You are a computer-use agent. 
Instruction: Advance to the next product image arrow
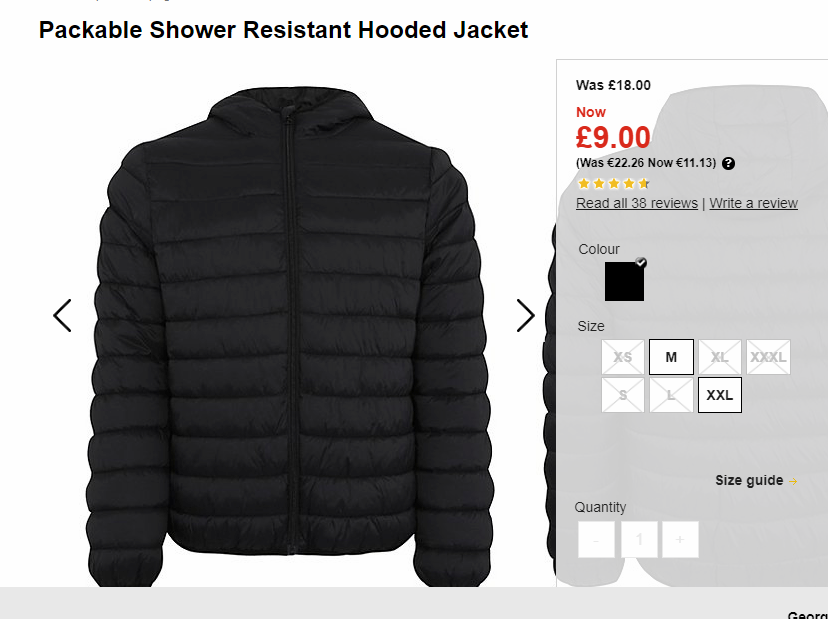coord(525,316)
